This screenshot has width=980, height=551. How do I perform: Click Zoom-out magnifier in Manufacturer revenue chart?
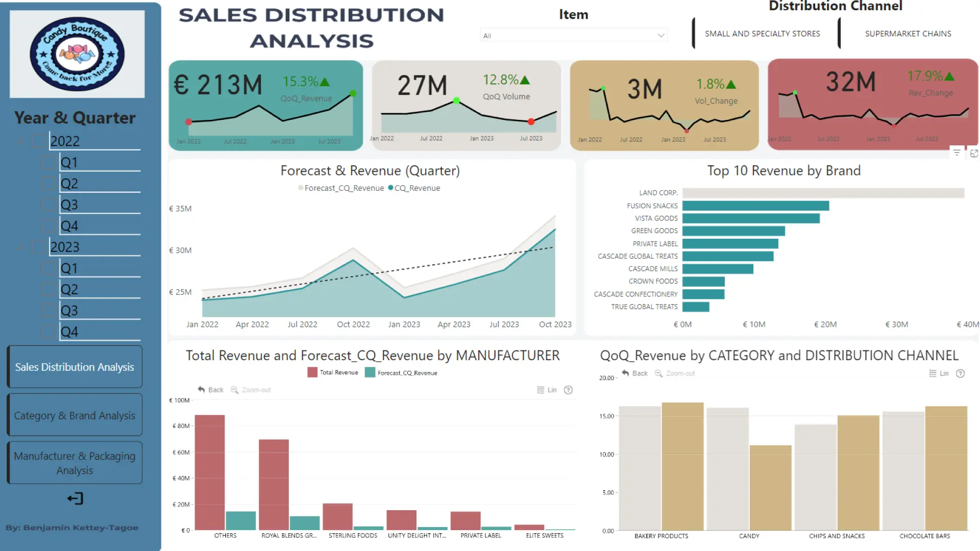(234, 390)
